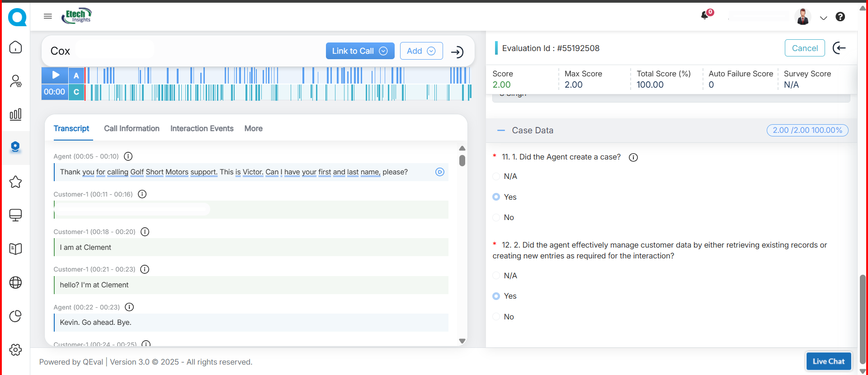
Task: Open the bar chart reports sidebar icon
Action: 16,114
